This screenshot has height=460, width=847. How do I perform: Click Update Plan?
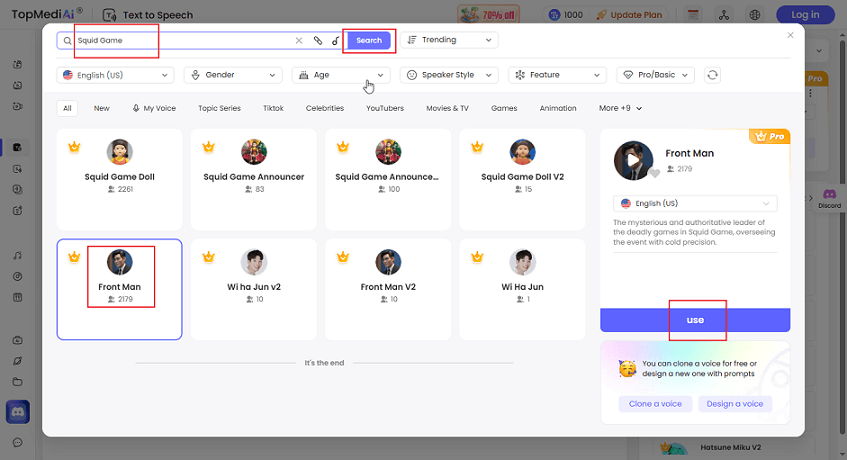(629, 15)
